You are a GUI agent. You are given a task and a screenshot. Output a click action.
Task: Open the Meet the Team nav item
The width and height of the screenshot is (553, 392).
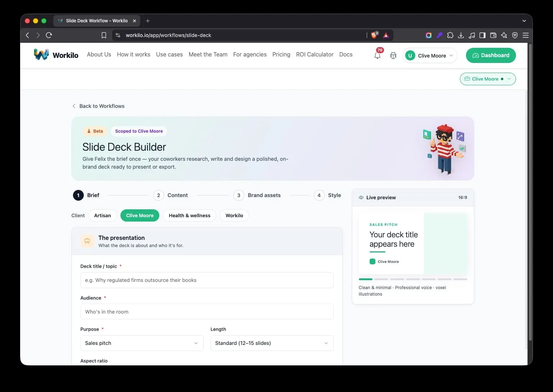208,54
